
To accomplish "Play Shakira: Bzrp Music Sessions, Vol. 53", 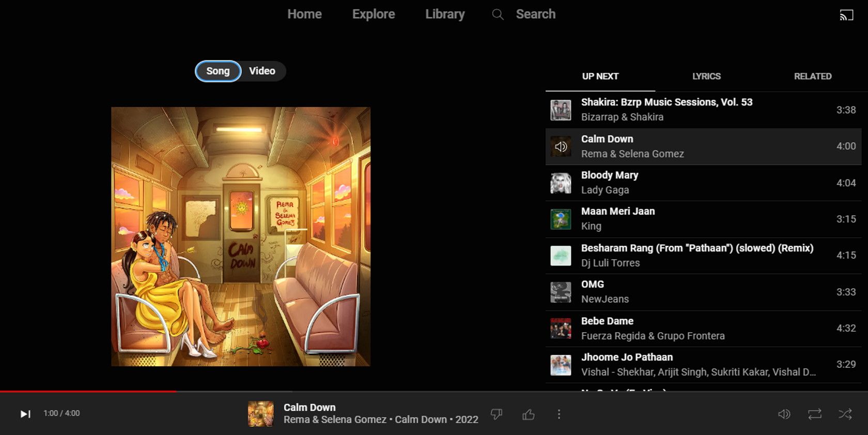I will pyautogui.click(x=703, y=110).
